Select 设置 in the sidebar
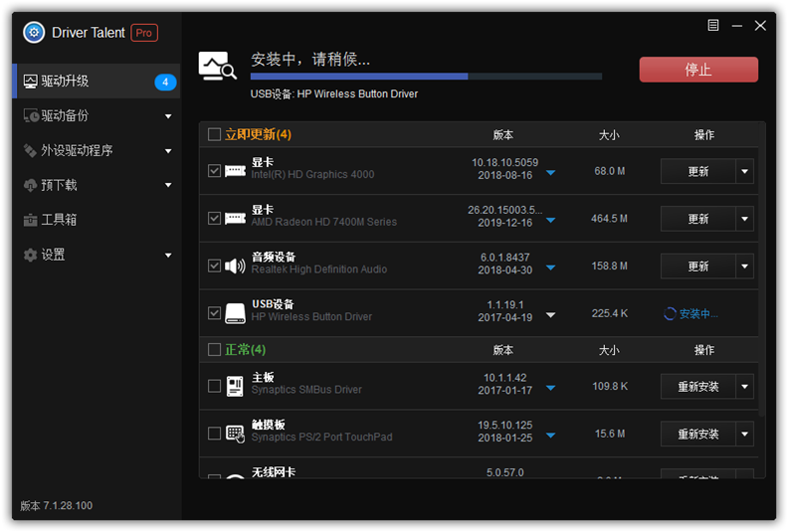 (x=96, y=255)
